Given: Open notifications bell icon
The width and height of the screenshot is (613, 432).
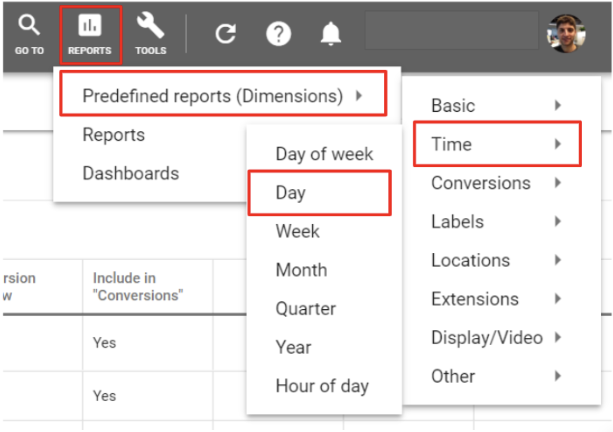Looking at the screenshot, I should point(331,34).
